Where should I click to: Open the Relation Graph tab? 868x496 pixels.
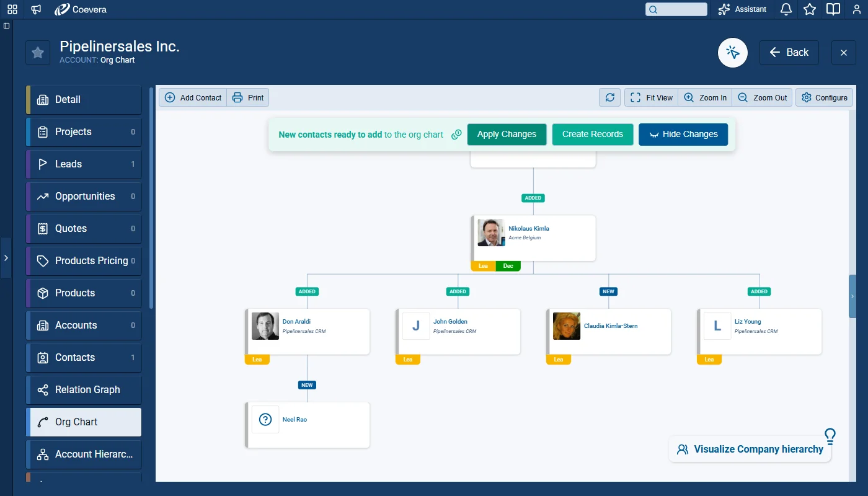(84, 390)
